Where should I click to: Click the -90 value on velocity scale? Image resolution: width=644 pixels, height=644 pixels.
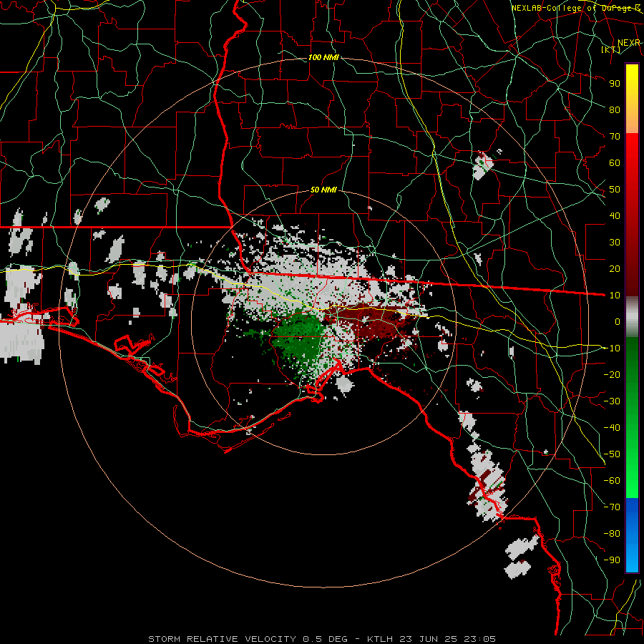612,560
